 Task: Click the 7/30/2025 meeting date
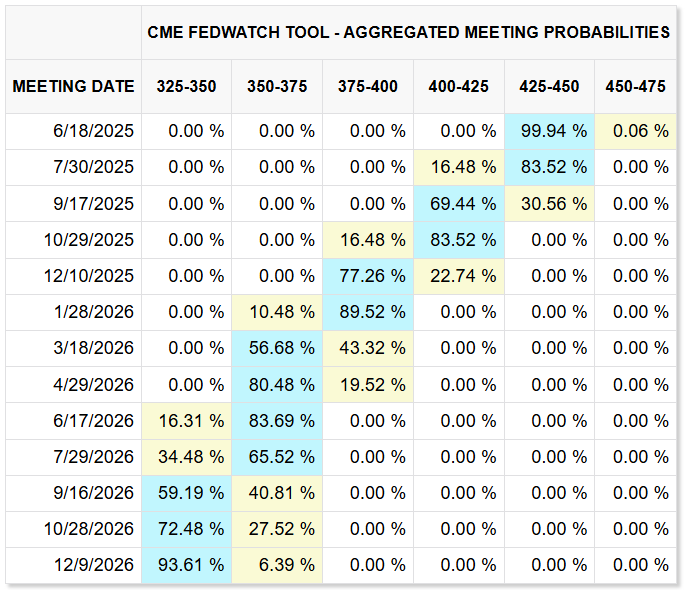[93, 167]
